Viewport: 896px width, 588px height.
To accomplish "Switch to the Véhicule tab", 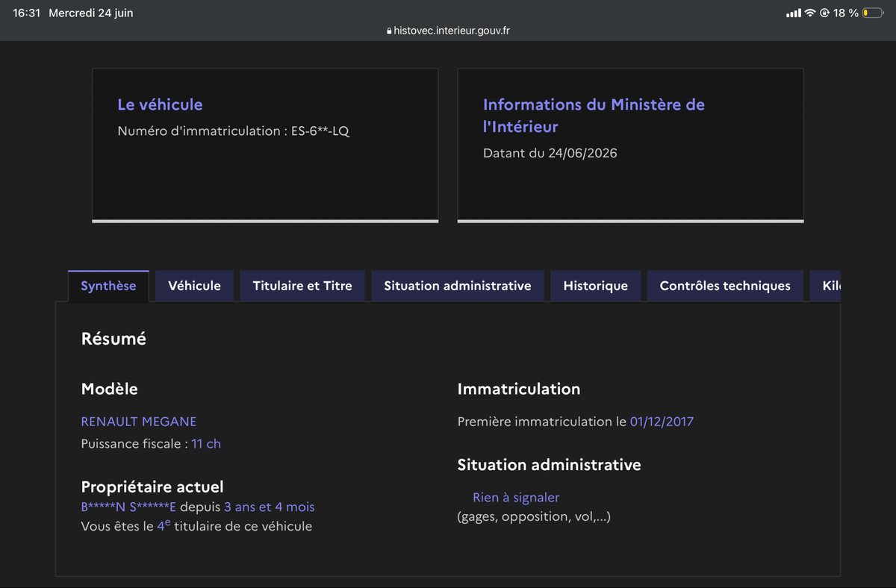I will click(194, 286).
